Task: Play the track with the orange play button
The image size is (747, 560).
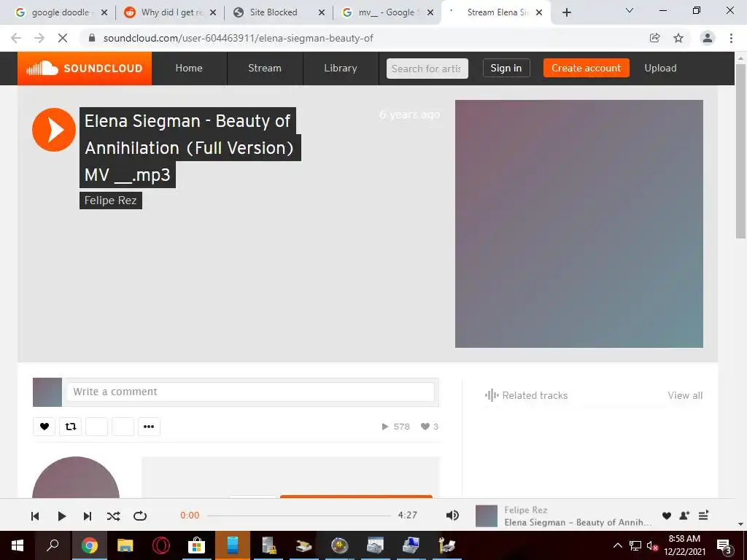Action: [54, 130]
